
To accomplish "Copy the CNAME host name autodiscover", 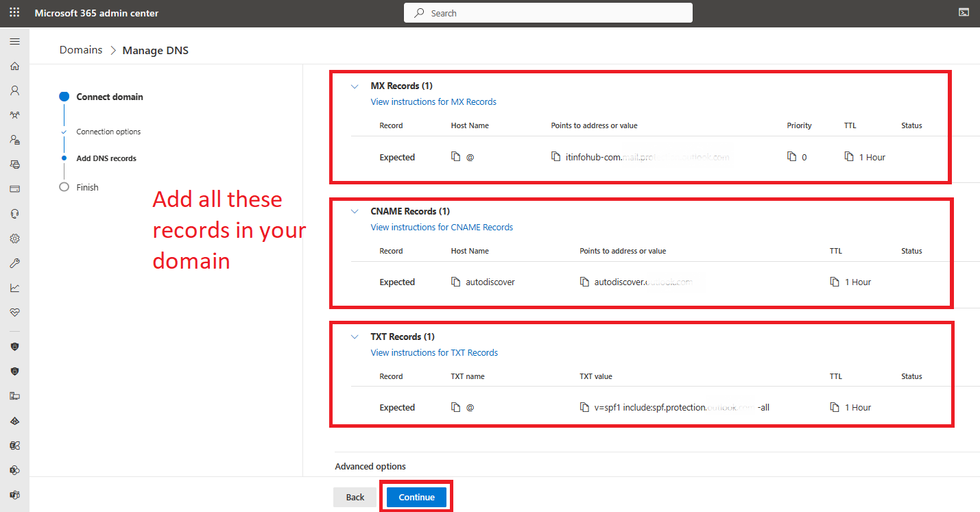I will pos(455,282).
